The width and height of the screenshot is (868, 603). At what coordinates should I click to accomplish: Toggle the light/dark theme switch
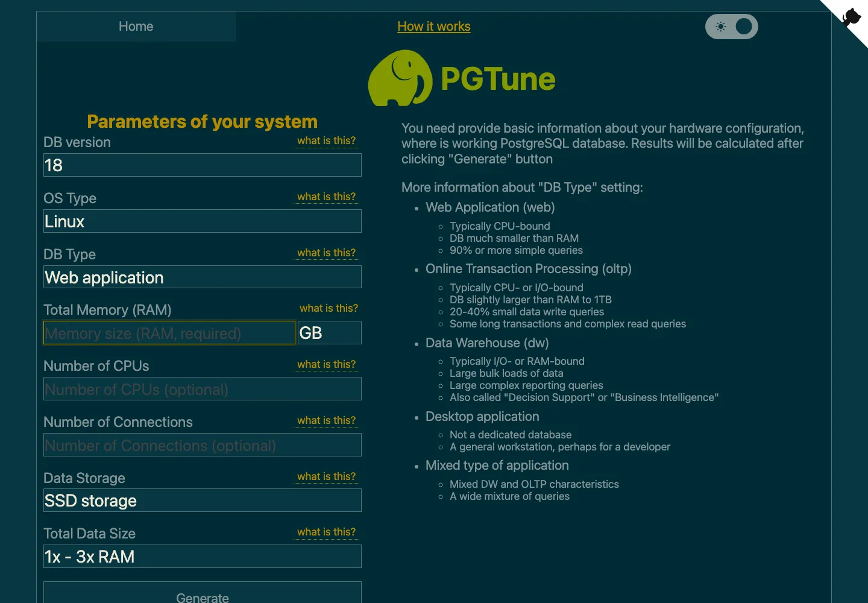(732, 27)
